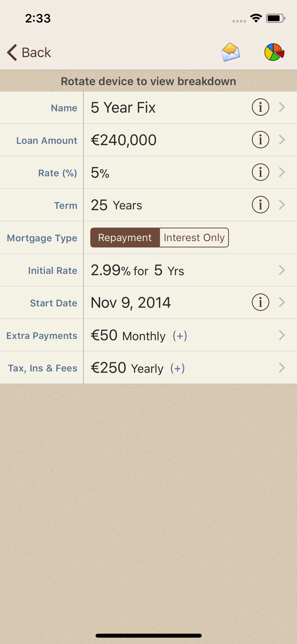
Task: Tap the email envelope icon
Action: [230, 52]
